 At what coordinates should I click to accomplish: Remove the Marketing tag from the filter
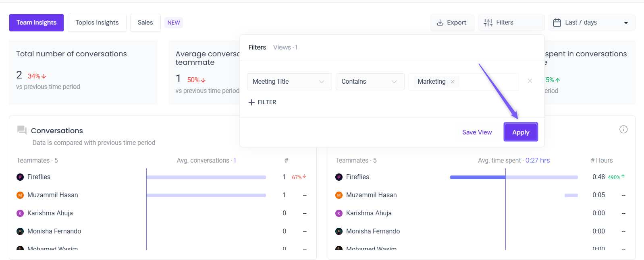pos(453,82)
